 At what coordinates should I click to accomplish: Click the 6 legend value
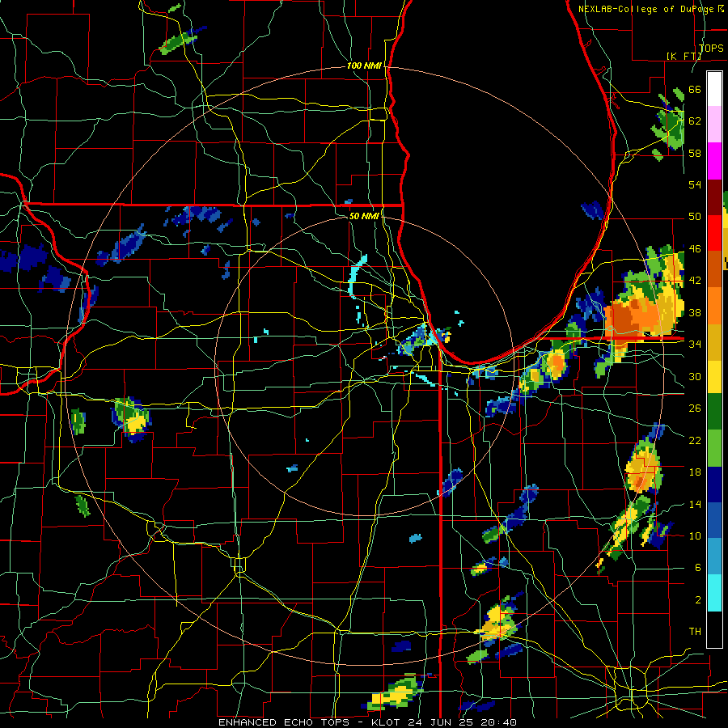[x=697, y=568]
